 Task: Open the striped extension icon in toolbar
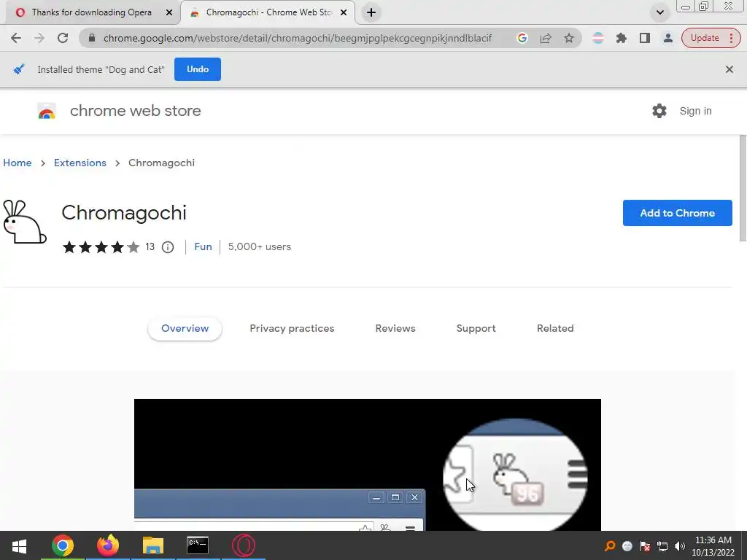tap(598, 38)
